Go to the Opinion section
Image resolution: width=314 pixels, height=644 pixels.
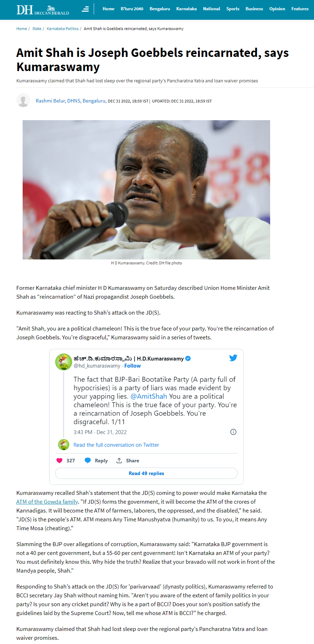[x=277, y=9]
